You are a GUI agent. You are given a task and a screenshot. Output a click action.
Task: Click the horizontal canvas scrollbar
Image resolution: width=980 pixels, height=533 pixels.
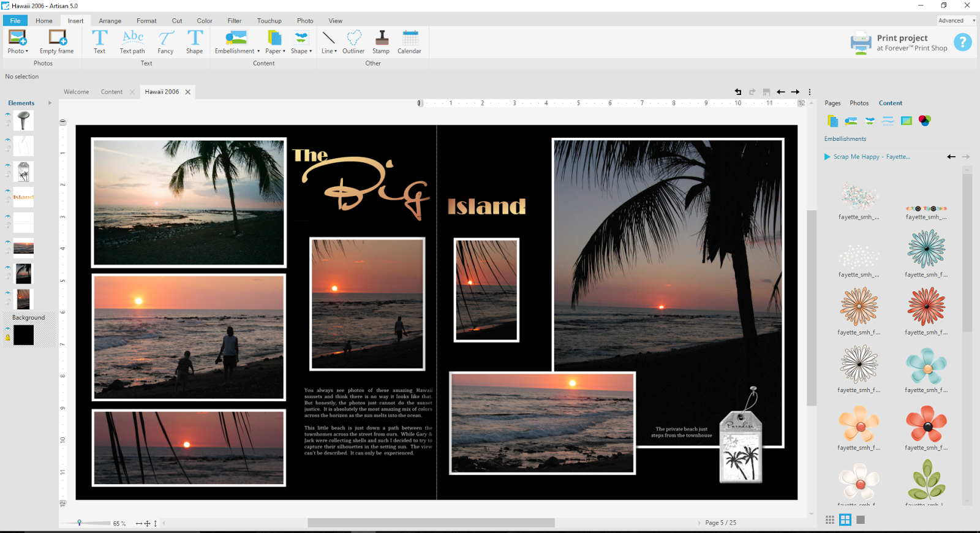[x=431, y=523]
